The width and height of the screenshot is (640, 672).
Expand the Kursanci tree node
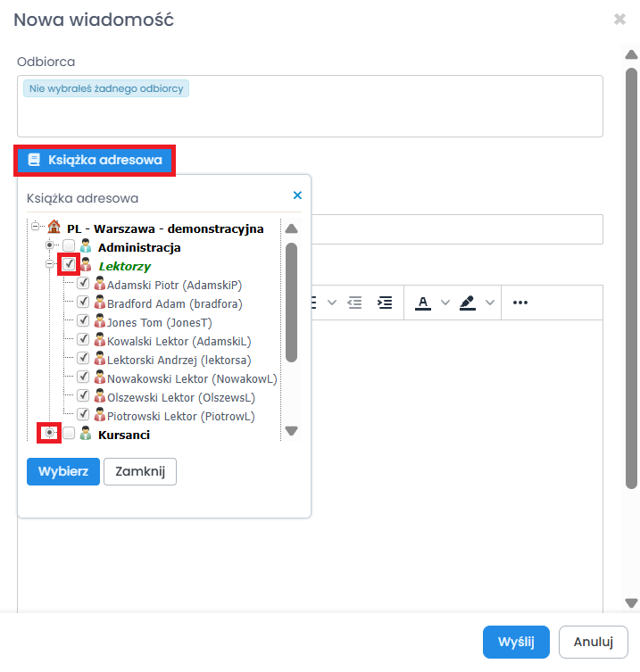51,434
